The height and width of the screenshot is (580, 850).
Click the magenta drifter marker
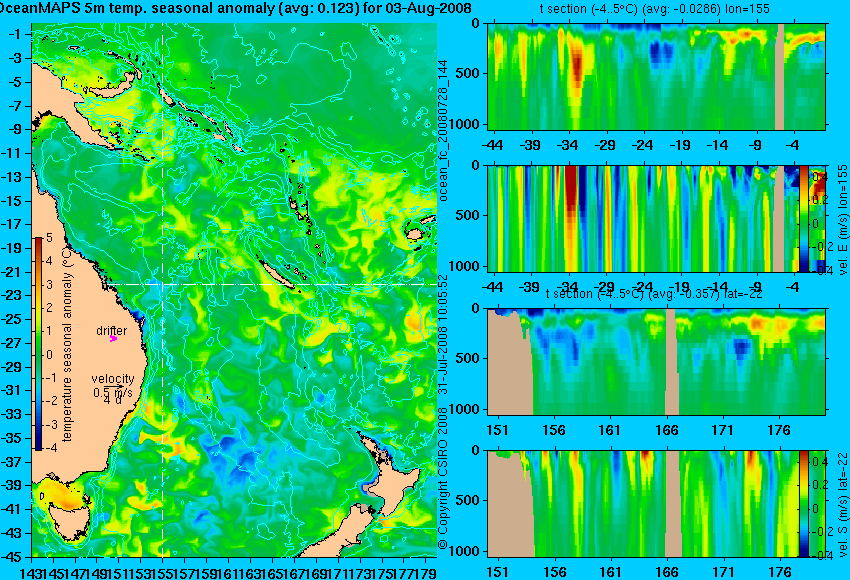point(113,339)
